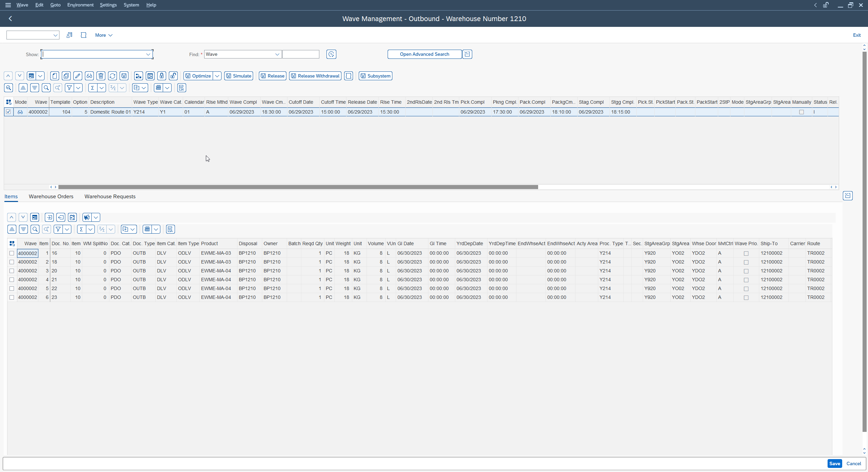The image size is (868, 472).
Task: Open the Goto menu
Action: tap(55, 5)
